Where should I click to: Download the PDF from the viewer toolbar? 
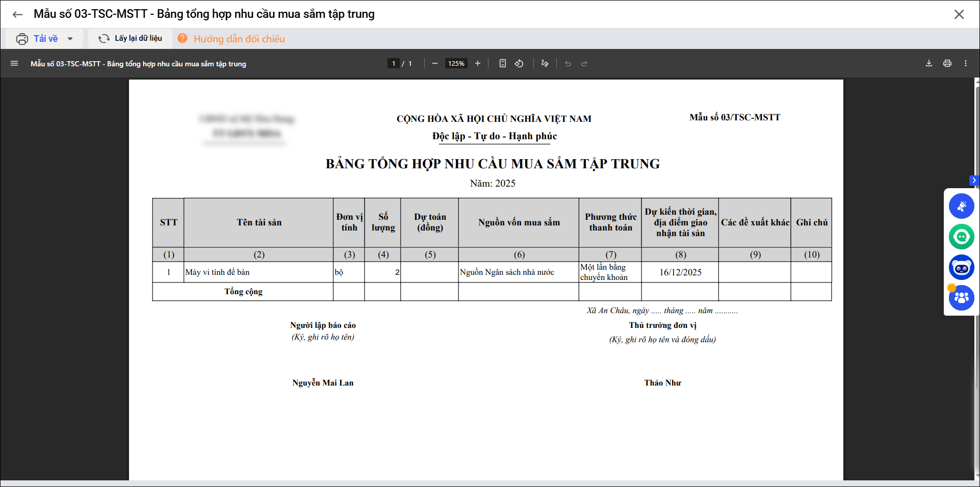pos(929,64)
